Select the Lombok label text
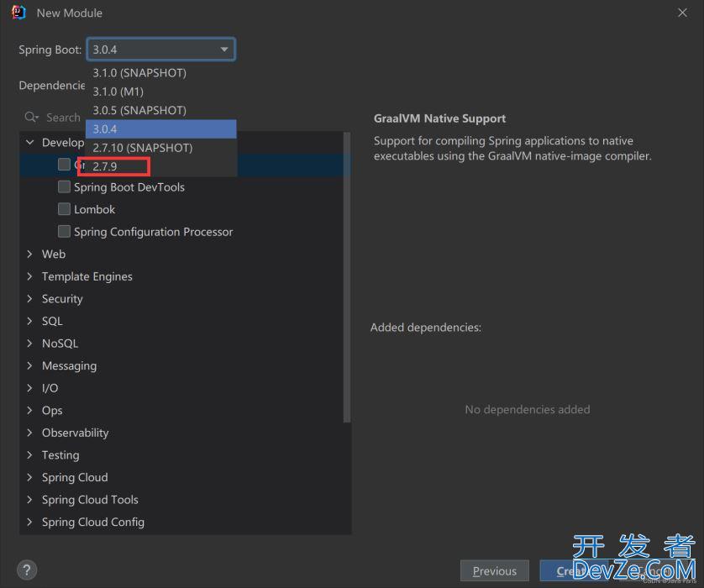The image size is (704, 588). coord(94,210)
